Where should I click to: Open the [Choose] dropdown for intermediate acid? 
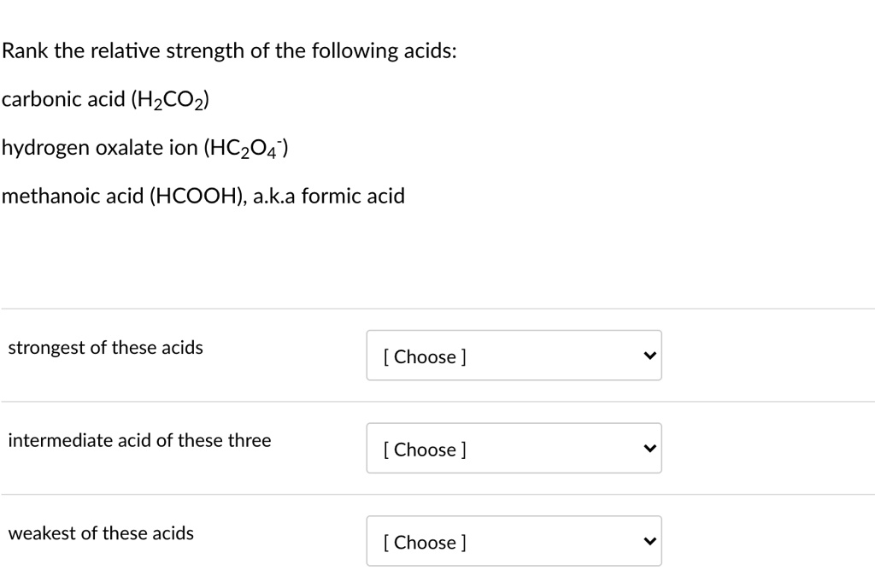coord(513,447)
